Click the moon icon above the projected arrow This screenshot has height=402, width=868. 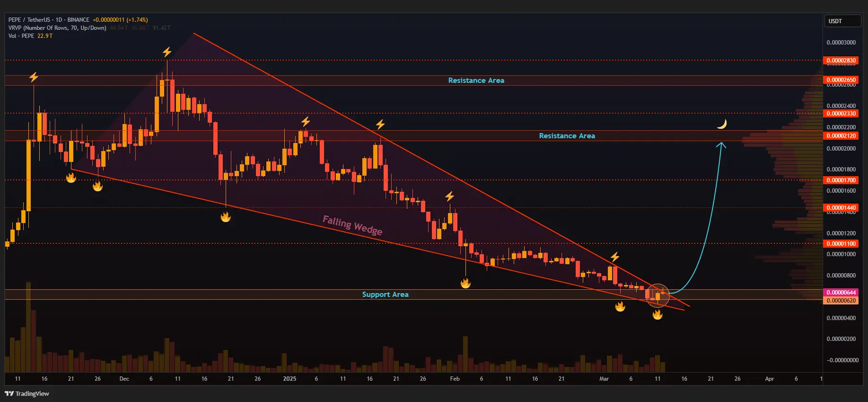[721, 124]
